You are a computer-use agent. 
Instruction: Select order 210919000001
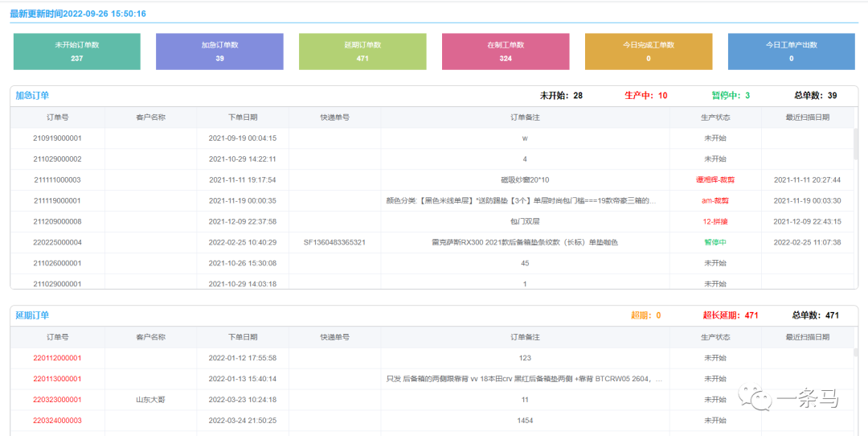click(x=58, y=138)
